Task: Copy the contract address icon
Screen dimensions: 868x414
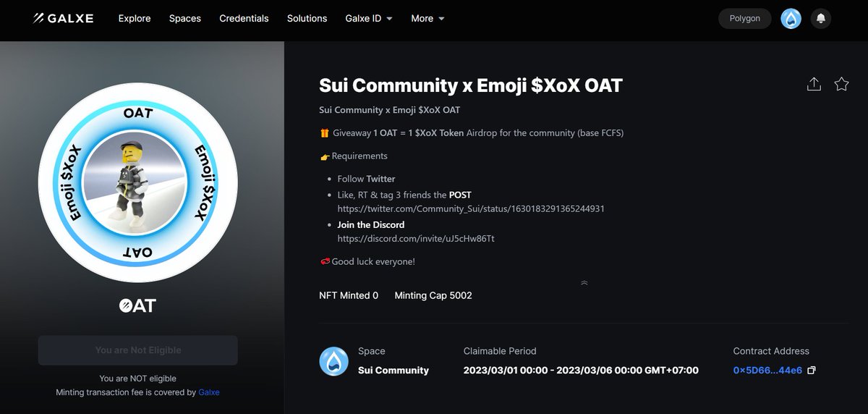Action: [812, 371]
